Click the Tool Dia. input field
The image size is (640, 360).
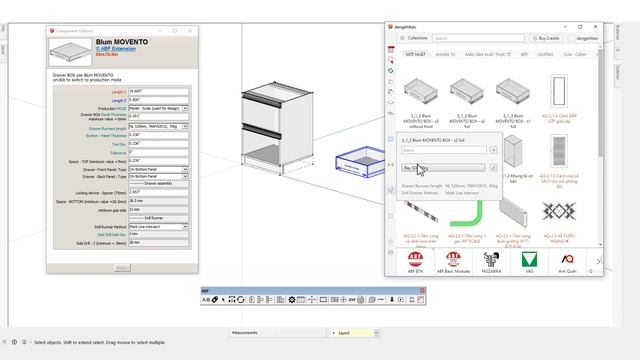click(x=159, y=144)
